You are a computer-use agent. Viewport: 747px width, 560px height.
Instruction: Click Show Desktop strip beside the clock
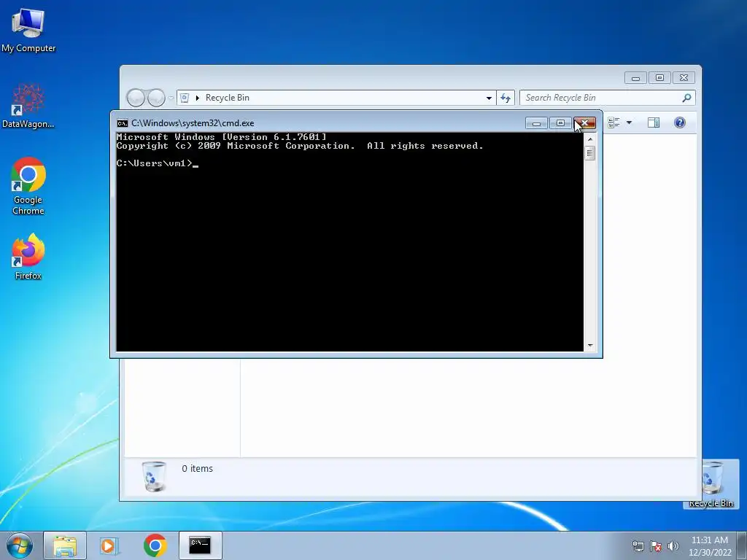[x=742, y=545]
